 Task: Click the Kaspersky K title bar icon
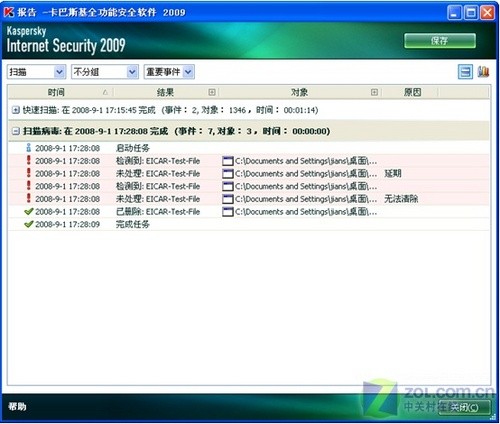click(x=9, y=12)
